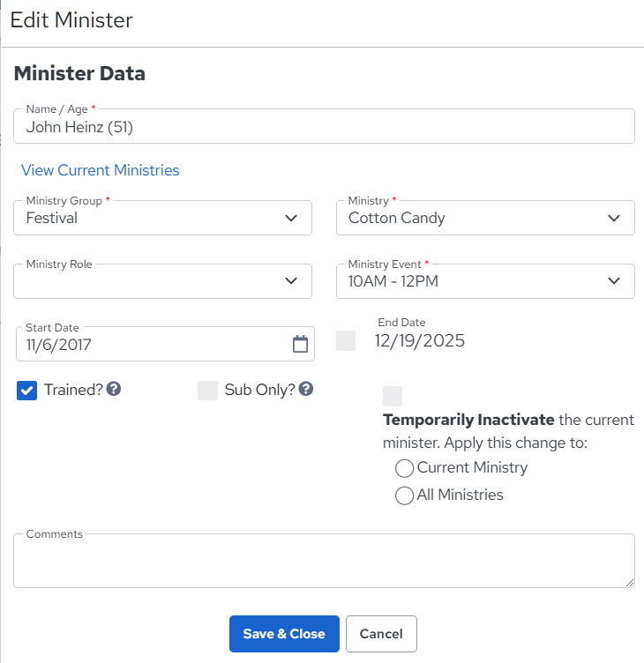Open the View Current Ministries link
The width and height of the screenshot is (644, 663).
click(101, 170)
